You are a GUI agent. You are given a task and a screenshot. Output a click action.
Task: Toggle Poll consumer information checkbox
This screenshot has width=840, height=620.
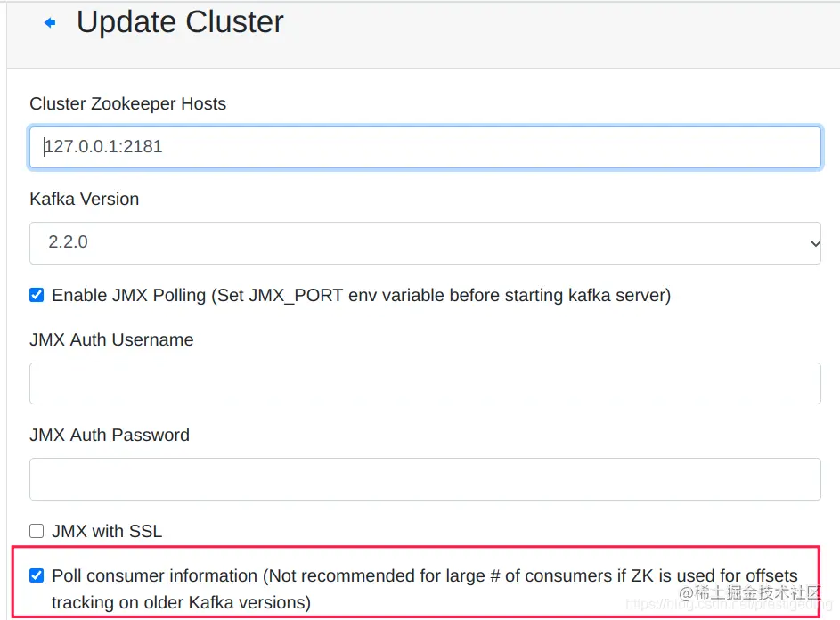tap(37, 575)
